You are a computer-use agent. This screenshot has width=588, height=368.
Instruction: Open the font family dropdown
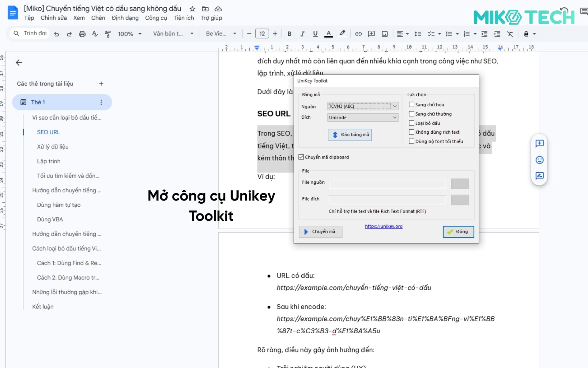pyautogui.click(x=221, y=34)
